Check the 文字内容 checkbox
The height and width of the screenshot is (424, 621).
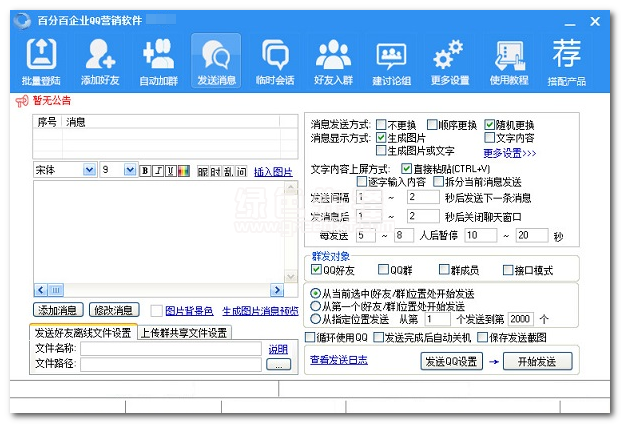click(490, 138)
